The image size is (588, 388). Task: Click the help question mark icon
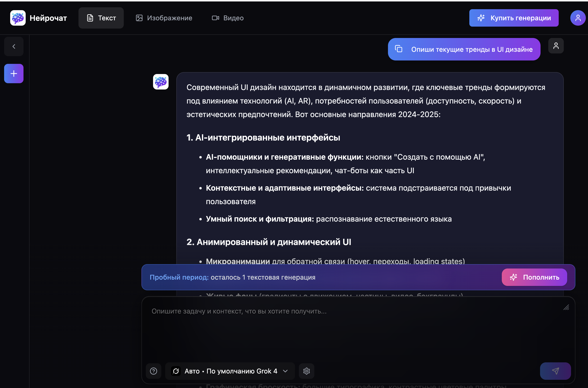click(x=154, y=371)
